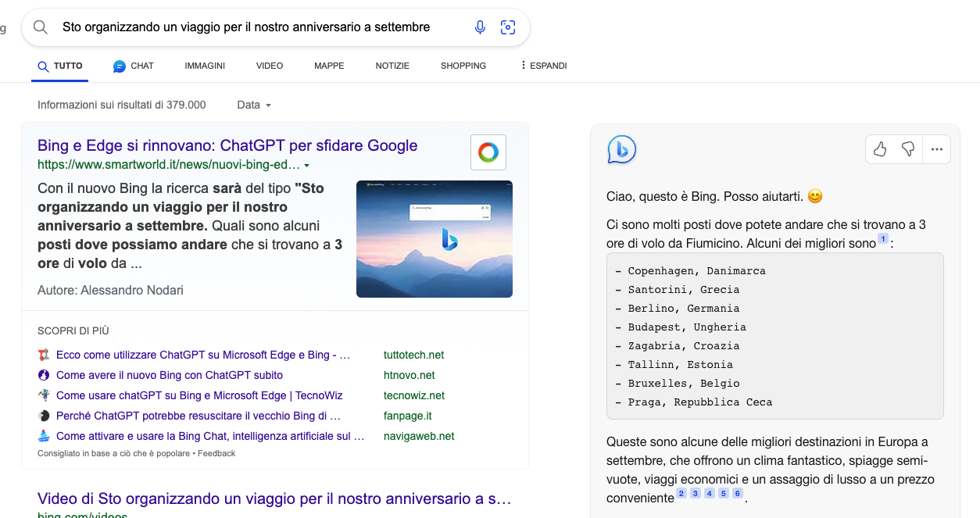Open citation 5 in Bing answer

[x=724, y=493]
